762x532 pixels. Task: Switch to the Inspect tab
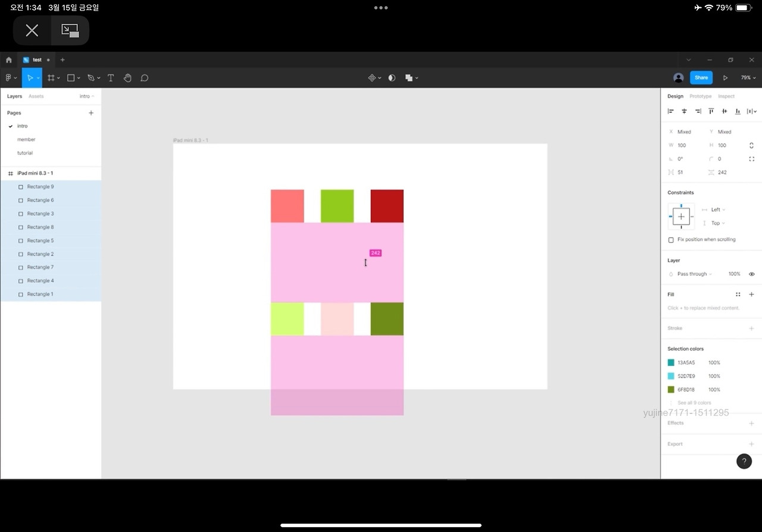726,96
